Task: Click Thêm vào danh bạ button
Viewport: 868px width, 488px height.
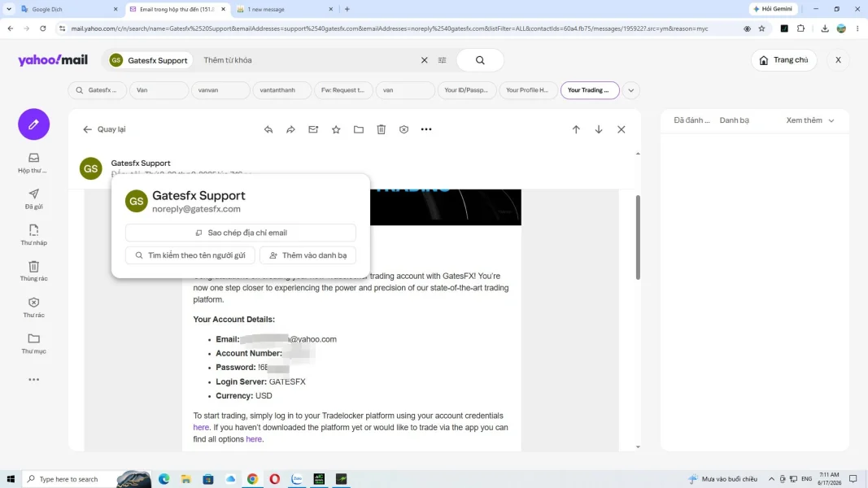Action: pos(308,255)
